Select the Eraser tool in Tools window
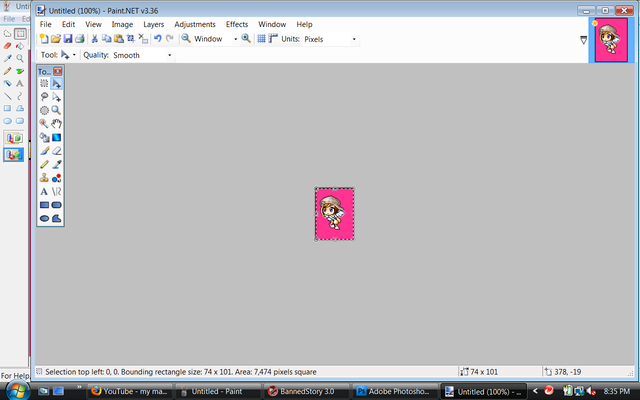Image resolution: width=640 pixels, height=400 pixels. click(x=56, y=151)
